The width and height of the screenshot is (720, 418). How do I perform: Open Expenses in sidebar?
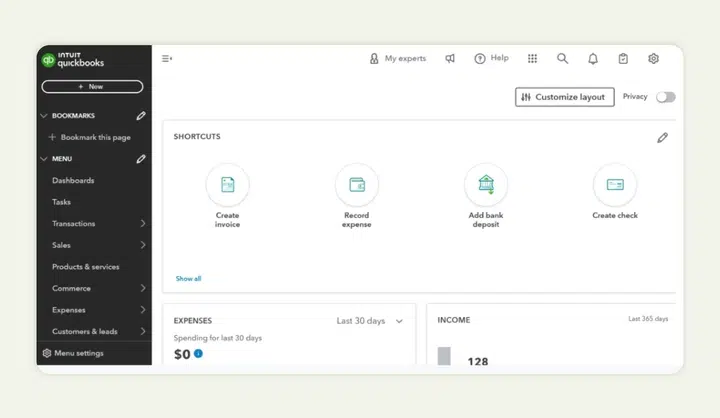pos(68,310)
